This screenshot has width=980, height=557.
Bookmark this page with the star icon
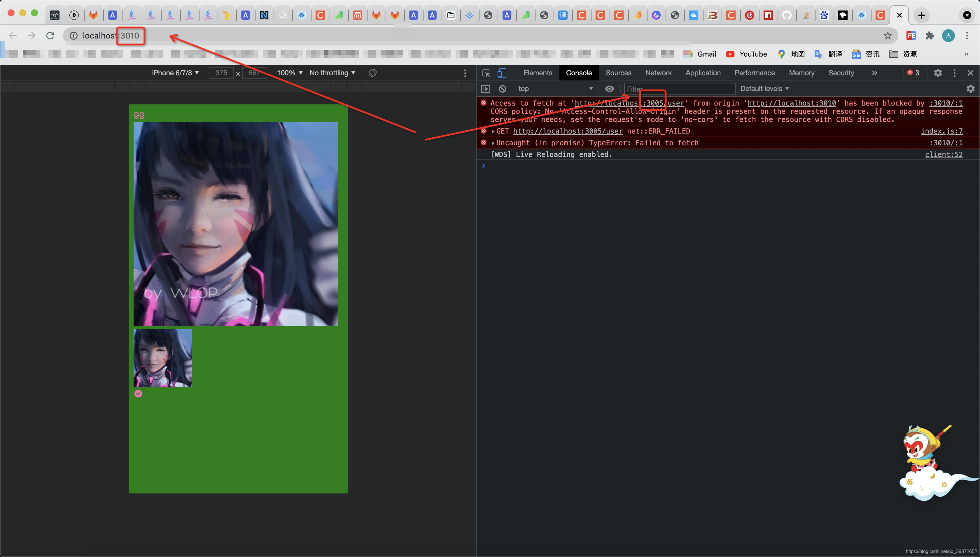pos(888,36)
